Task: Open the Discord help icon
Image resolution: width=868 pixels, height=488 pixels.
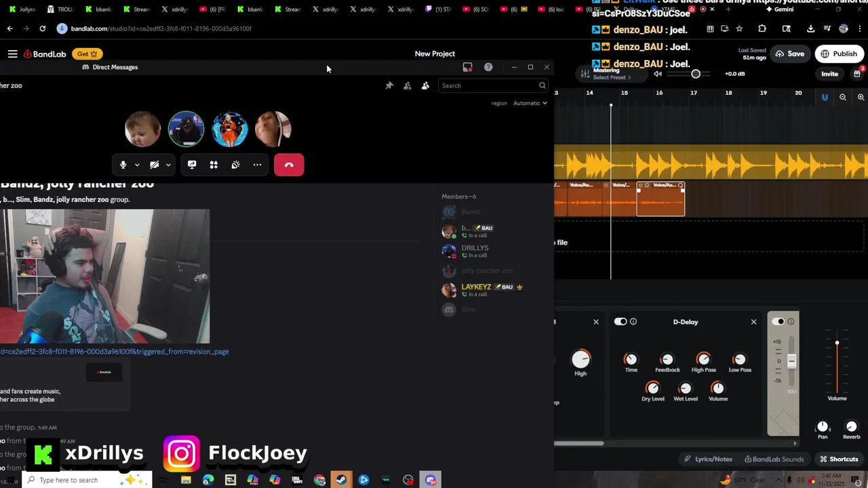Action: 488,67
